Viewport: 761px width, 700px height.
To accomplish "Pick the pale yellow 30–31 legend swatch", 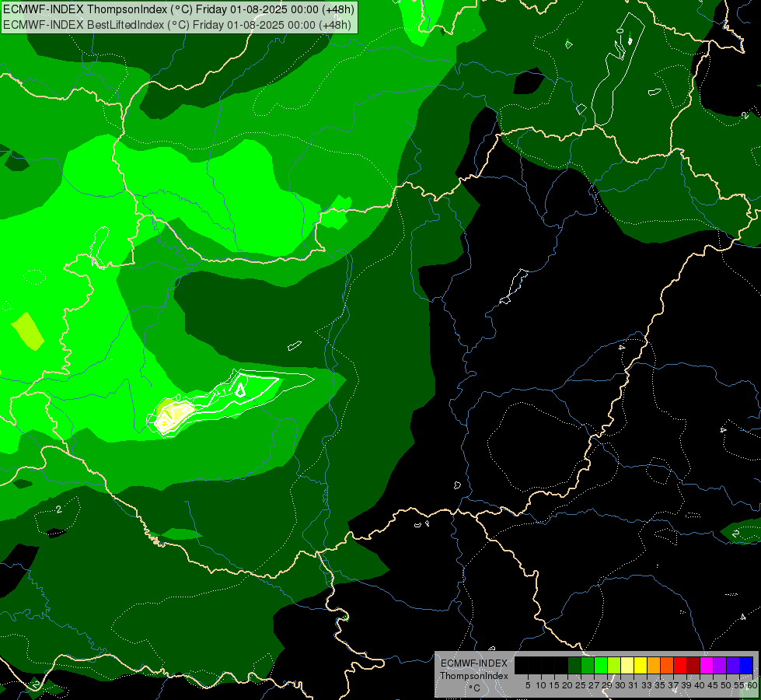I will (627, 665).
